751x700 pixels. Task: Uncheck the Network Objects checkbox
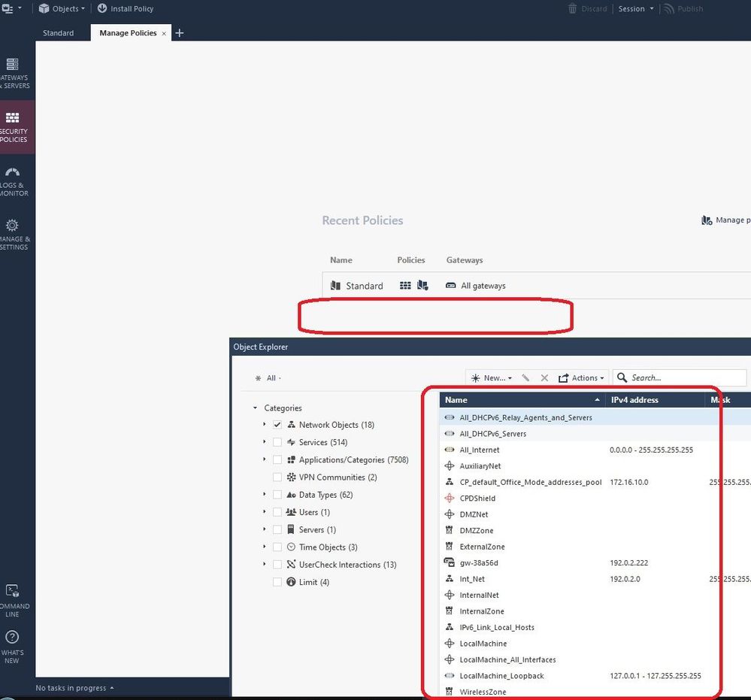(x=277, y=425)
